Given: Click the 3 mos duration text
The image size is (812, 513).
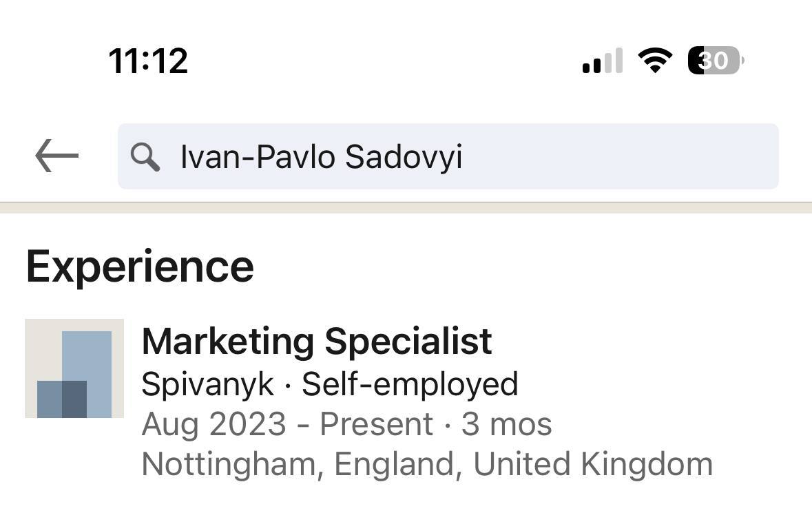Looking at the screenshot, I should [x=506, y=424].
